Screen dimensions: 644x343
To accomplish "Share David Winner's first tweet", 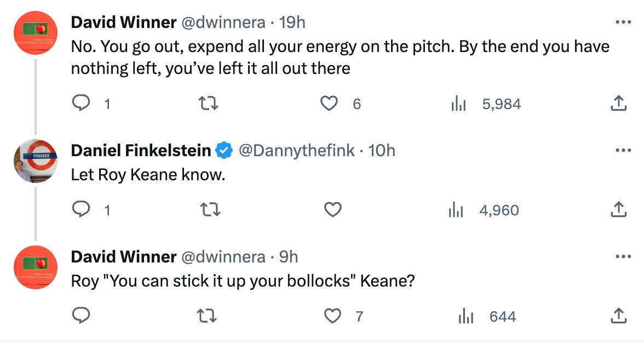I will click(x=618, y=104).
